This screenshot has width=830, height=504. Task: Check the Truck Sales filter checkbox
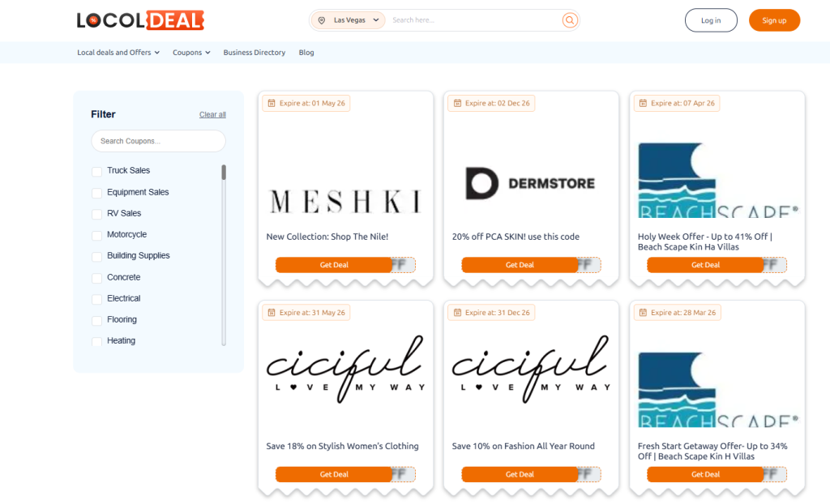[97, 172]
